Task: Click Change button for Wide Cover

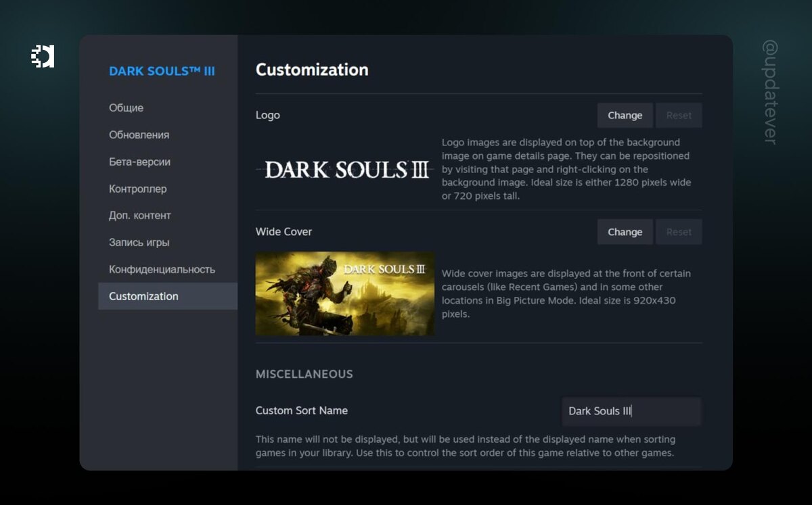Action: [625, 232]
